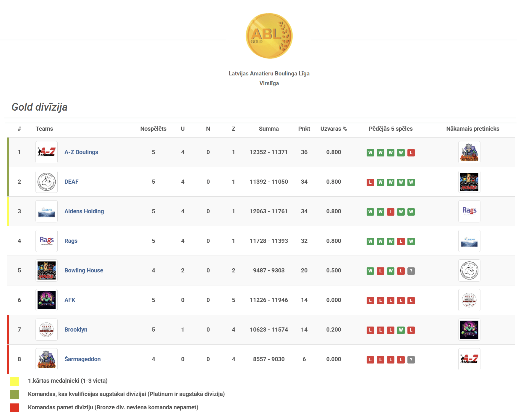Open Bowling House team link
Screen dimensions: 518x420
(84, 270)
